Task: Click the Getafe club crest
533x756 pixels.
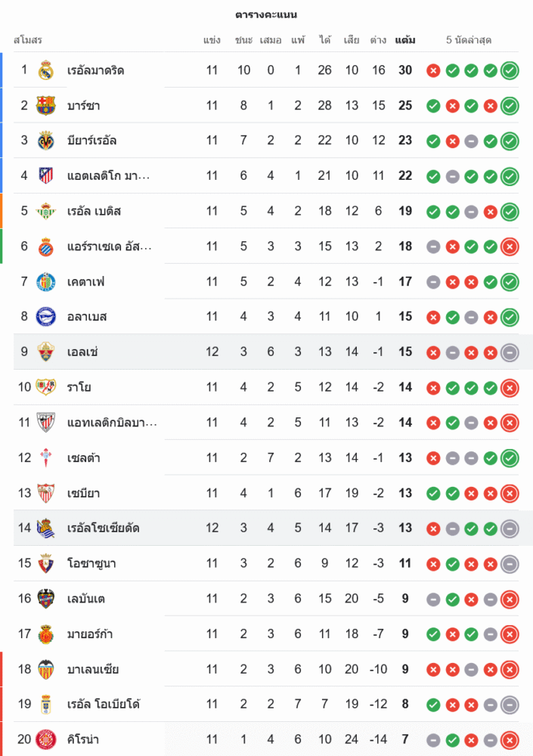Action: tap(46, 281)
